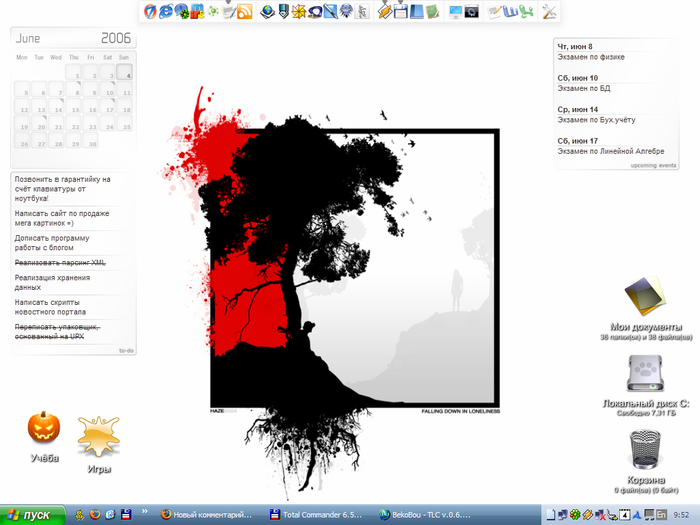This screenshot has width=700, height=525.
Task: Click to-do item Дописать программу работы с блогом
Action: point(52,243)
